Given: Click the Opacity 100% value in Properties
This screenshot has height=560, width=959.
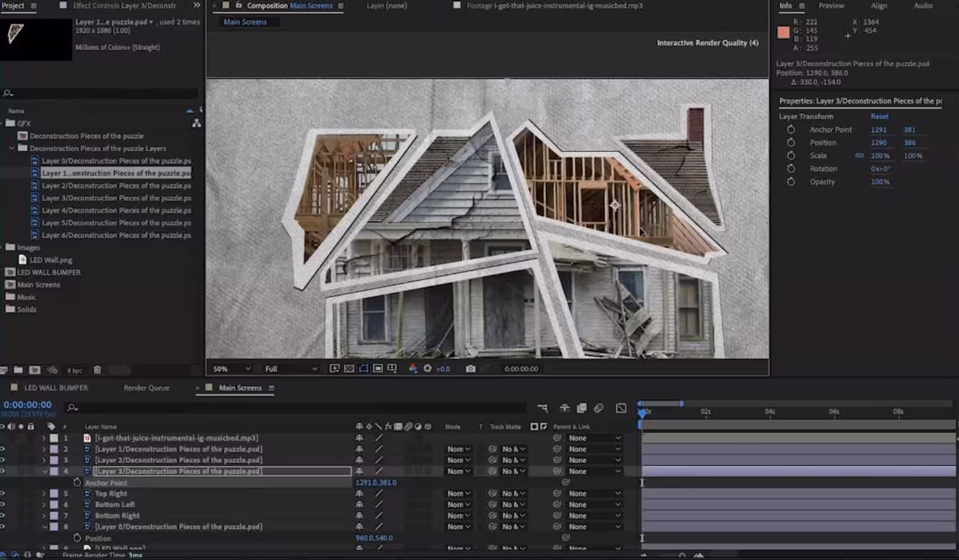Looking at the screenshot, I should coord(880,182).
